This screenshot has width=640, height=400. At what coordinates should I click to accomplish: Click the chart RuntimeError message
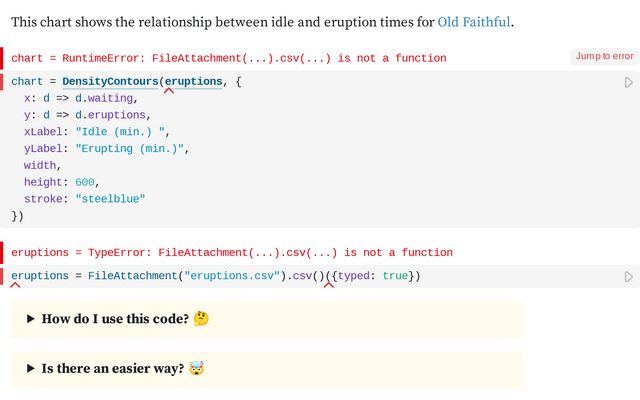pos(228,59)
